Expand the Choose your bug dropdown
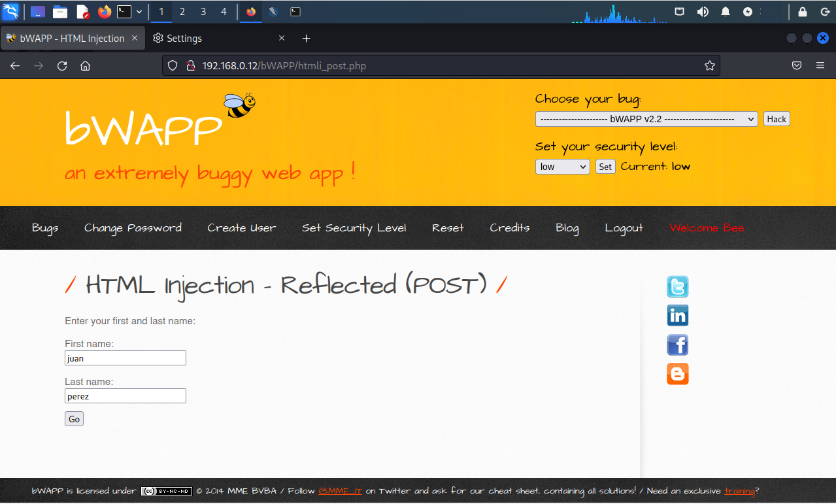The height and width of the screenshot is (504, 836). (x=646, y=119)
